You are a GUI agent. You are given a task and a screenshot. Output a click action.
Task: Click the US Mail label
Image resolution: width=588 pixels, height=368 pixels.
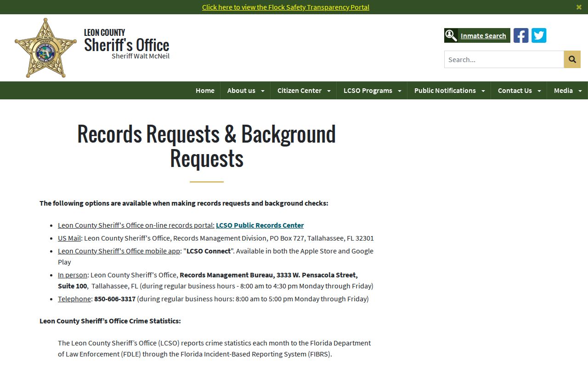click(69, 238)
